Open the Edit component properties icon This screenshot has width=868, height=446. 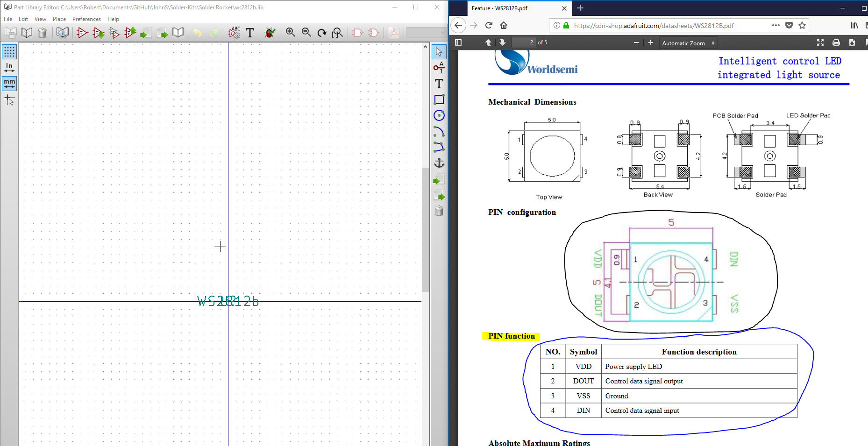tap(234, 33)
